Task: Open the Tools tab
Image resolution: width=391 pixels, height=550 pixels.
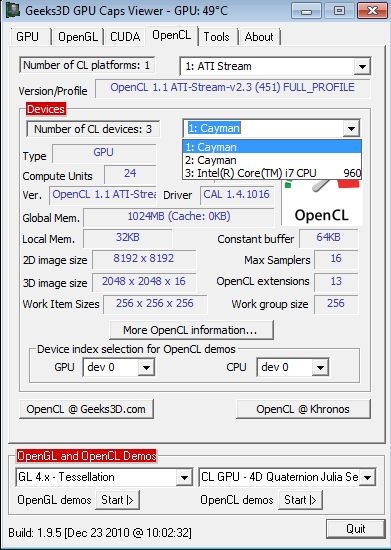Action: pos(216,37)
